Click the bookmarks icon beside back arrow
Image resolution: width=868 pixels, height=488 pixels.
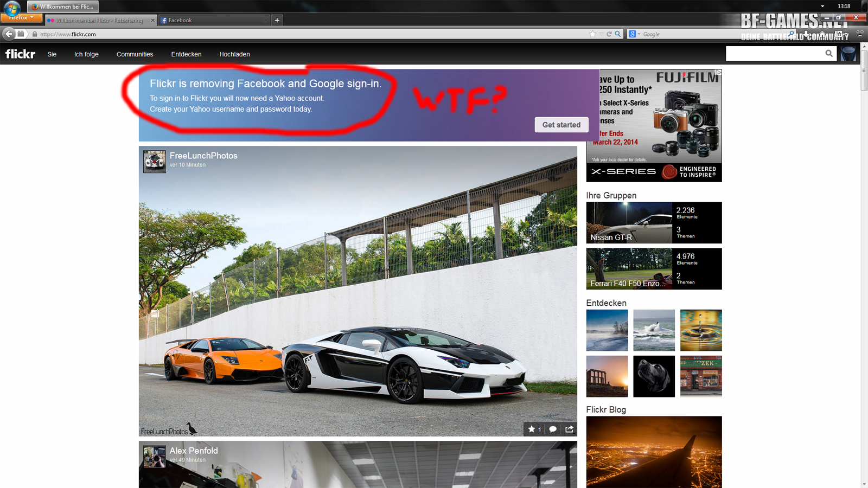tap(21, 34)
